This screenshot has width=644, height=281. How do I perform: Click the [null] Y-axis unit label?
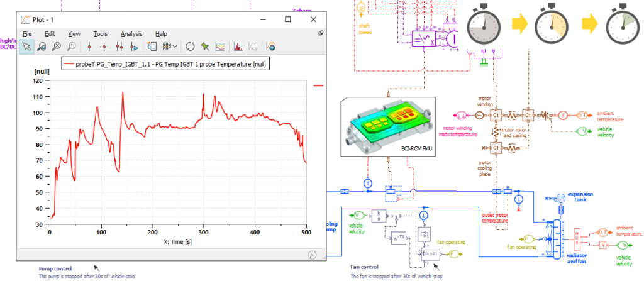click(x=42, y=72)
